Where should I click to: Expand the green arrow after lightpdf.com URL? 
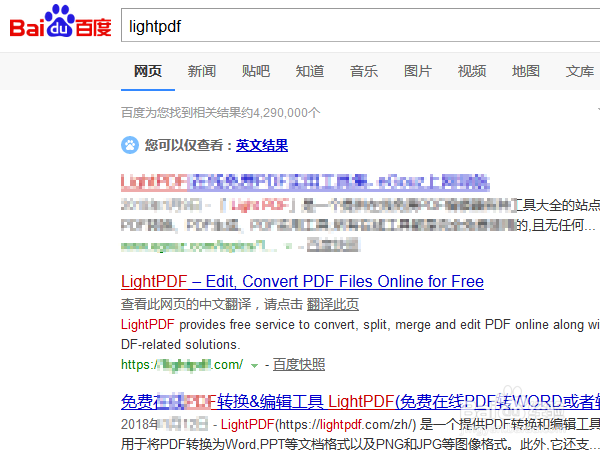(254, 366)
